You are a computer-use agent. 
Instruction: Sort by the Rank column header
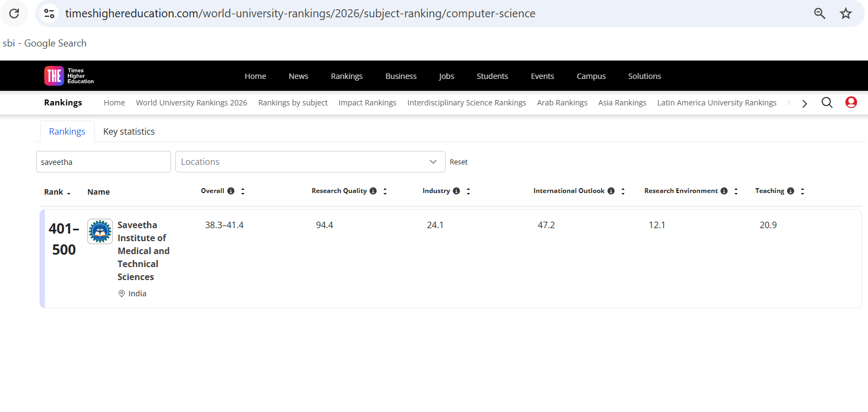point(57,192)
